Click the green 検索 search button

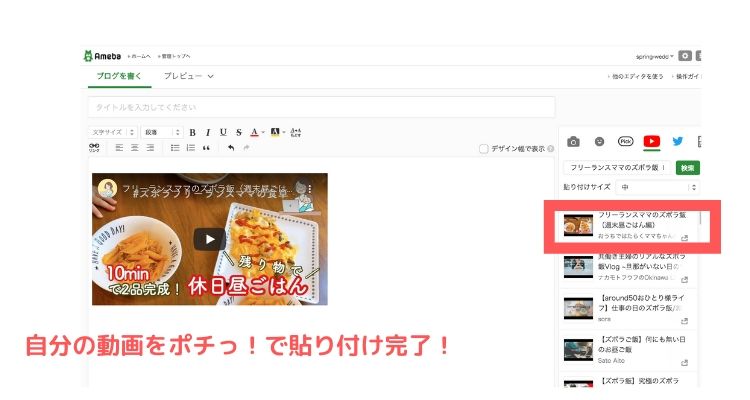tap(687, 168)
